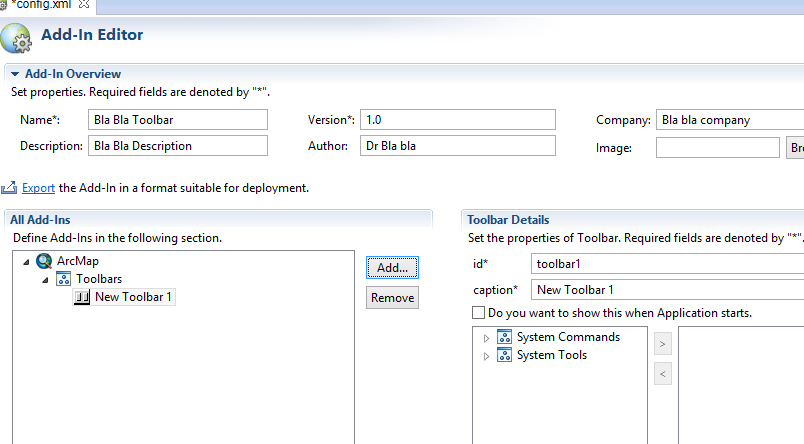804x444 pixels.
Task: Click the Remove button
Action: (x=392, y=298)
